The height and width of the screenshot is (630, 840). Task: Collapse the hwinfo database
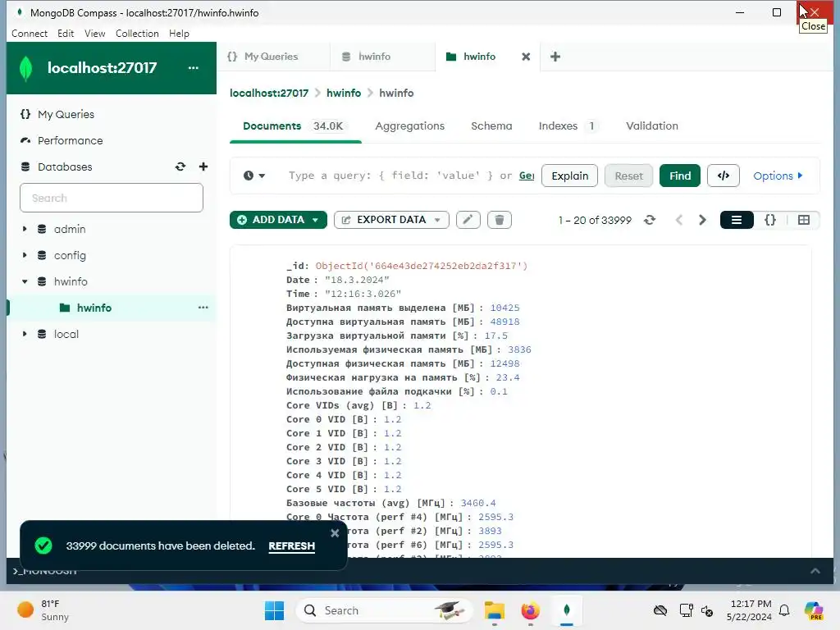coord(25,282)
